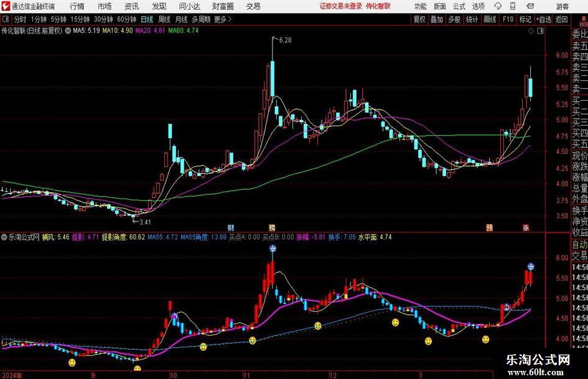The width and height of the screenshot is (588, 379).
Task: Click the 多股 multi-stock button
Action: pyautogui.click(x=454, y=19)
